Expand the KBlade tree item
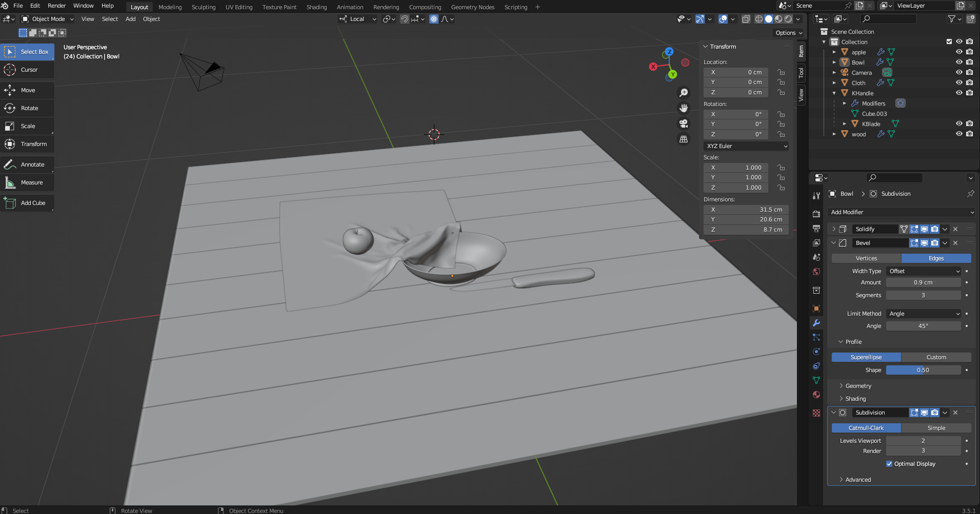980x514 pixels. click(x=845, y=124)
